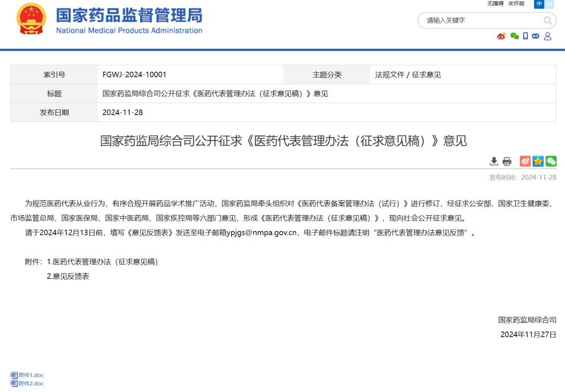Viewport: 565px width, 392px height.
Task: Print the page via printer icon
Action: pyautogui.click(x=507, y=161)
